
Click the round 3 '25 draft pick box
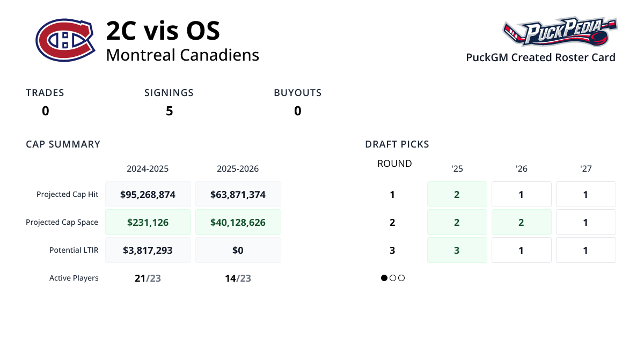pyautogui.click(x=457, y=250)
